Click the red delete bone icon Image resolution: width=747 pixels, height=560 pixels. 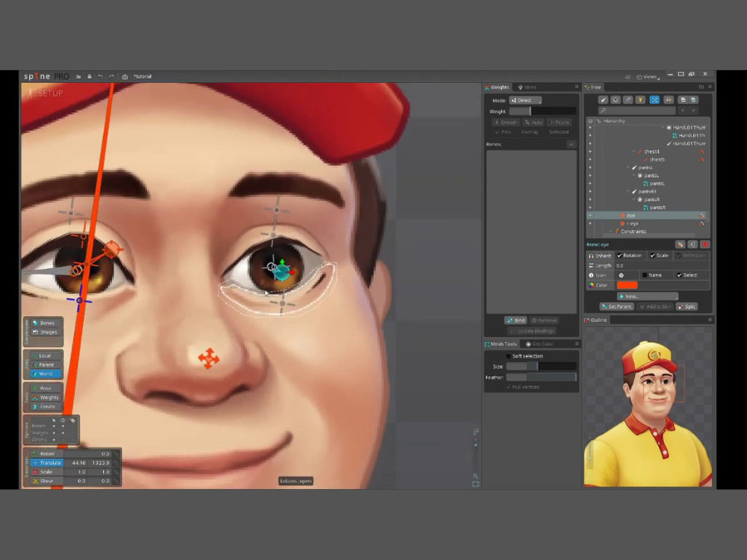pos(704,244)
